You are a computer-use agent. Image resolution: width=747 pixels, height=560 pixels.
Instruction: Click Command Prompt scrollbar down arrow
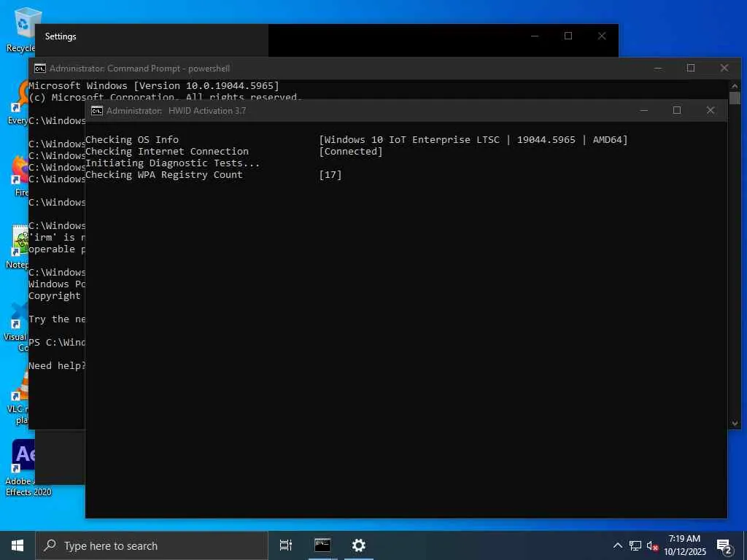click(735, 423)
